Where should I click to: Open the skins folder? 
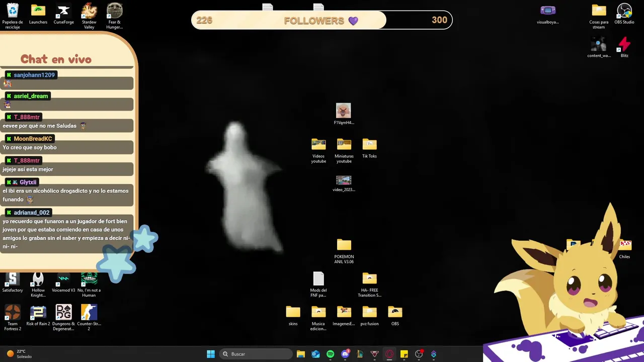tap(293, 316)
